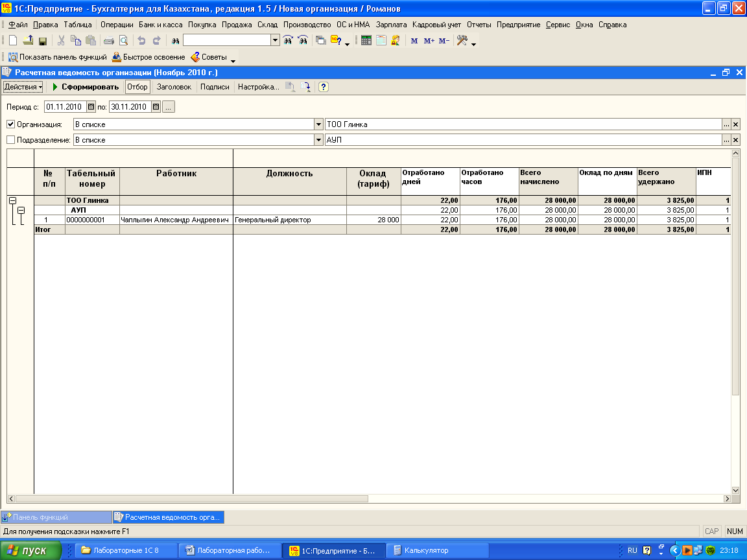Open the calendar icon in the toolbar
The width and height of the screenshot is (747, 560).
(381, 40)
